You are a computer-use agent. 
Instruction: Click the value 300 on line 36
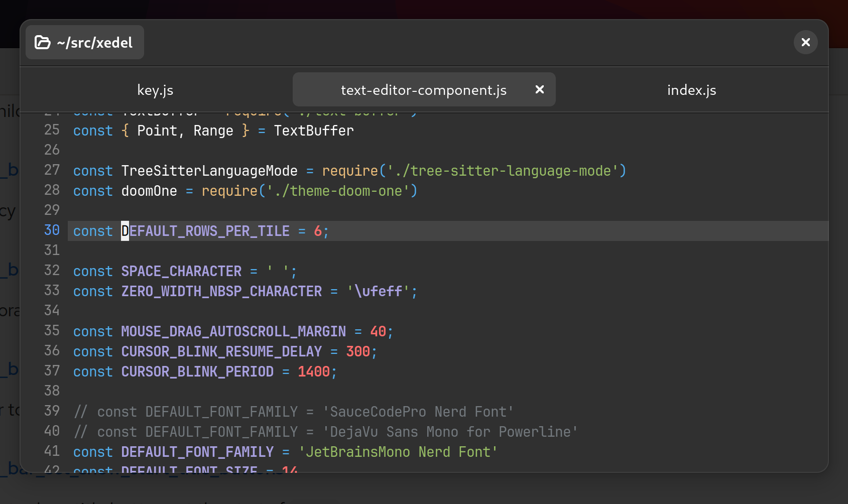click(x=358, y=351)
